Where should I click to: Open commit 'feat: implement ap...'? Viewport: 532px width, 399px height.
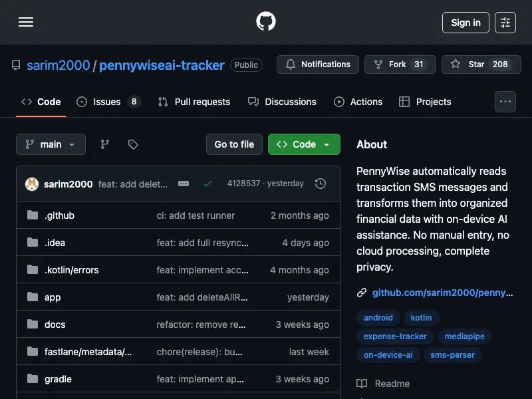(200, 379)
